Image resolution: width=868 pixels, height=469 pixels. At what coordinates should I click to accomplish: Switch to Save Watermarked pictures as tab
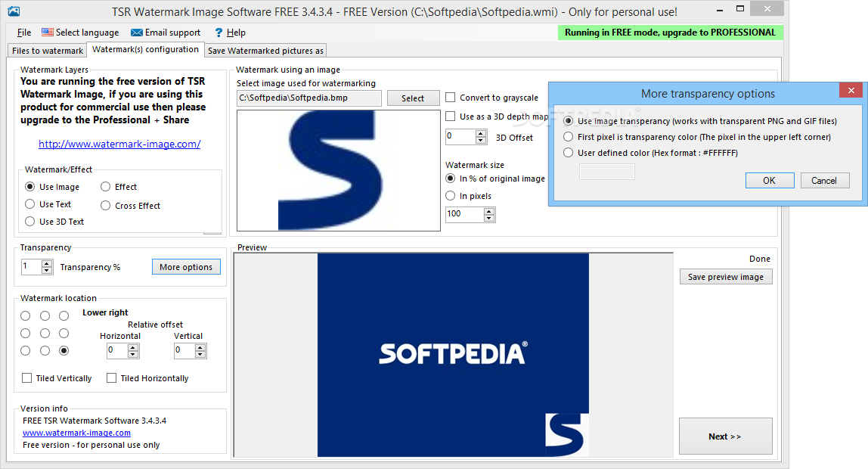click(265, 51)
